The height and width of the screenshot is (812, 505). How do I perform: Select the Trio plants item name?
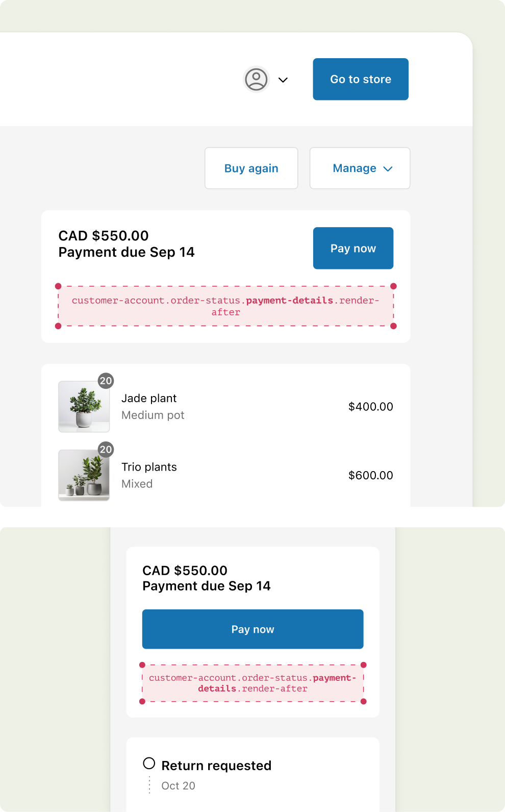(149, 466)
